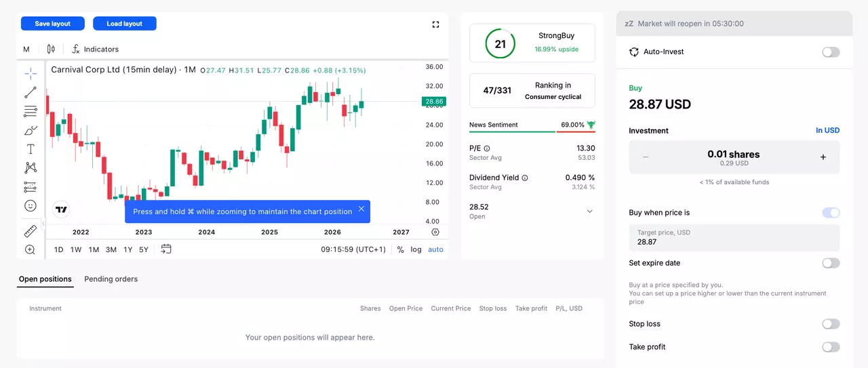Open the go to date calendar

[x=166, y=249]
